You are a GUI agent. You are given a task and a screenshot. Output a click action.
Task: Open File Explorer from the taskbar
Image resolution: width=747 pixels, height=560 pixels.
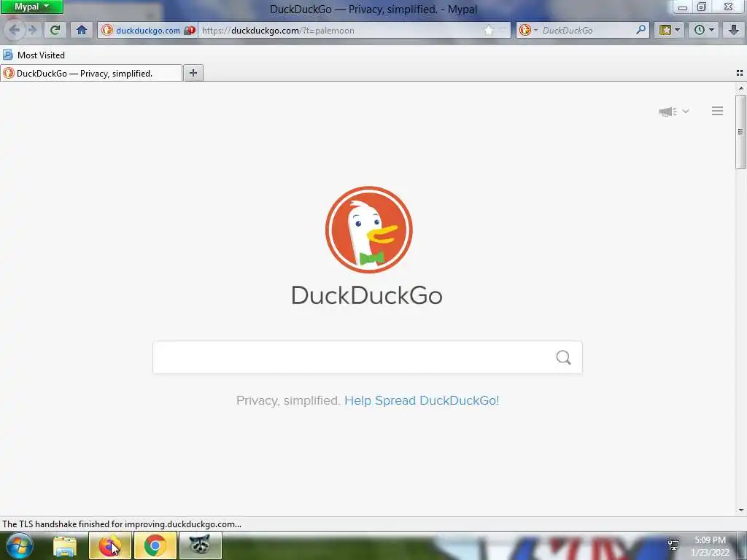(x=65, y=545)
